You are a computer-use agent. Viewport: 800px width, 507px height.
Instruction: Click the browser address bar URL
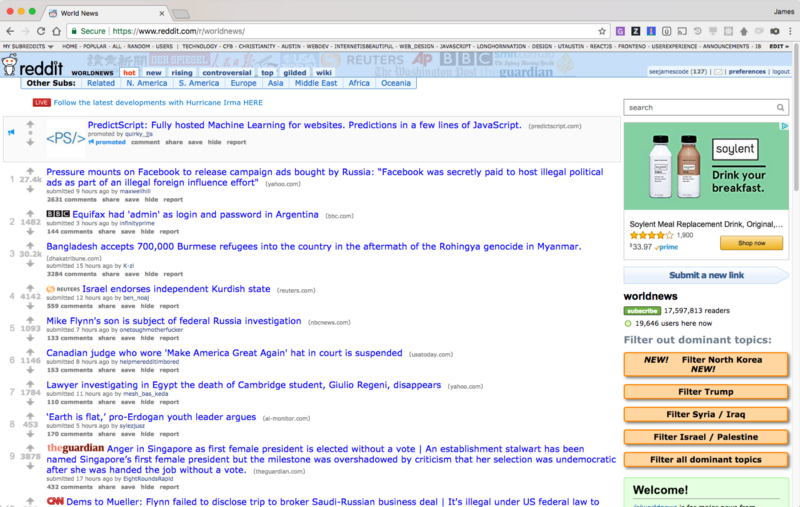pos(179,31)
